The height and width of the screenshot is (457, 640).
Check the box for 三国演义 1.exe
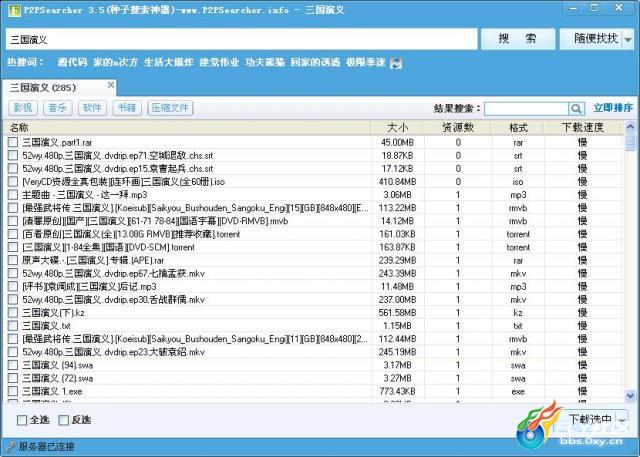pyautogui.click(x=13, y=391)
